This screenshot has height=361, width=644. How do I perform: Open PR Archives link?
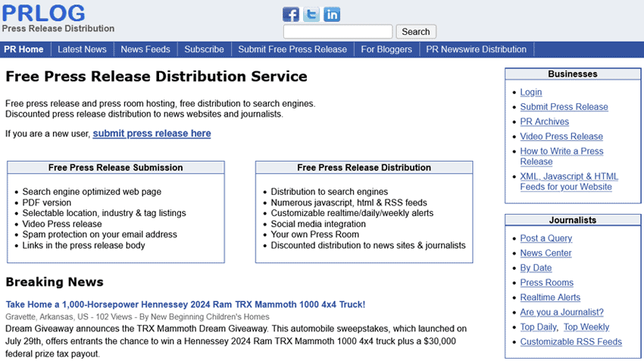point(545,121)
